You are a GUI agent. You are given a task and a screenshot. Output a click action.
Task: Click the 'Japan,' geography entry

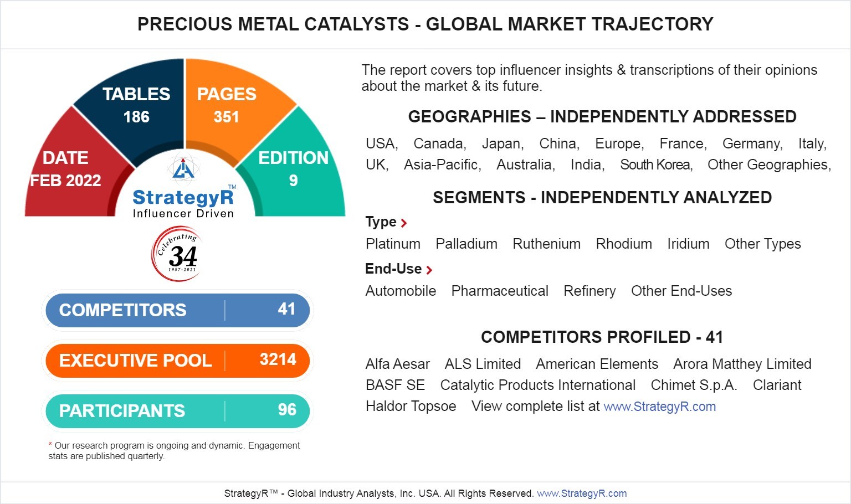[503, 144]
